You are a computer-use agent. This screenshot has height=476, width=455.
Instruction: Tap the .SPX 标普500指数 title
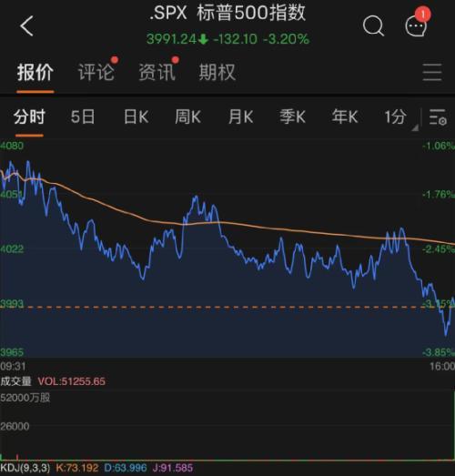(227, 14)
